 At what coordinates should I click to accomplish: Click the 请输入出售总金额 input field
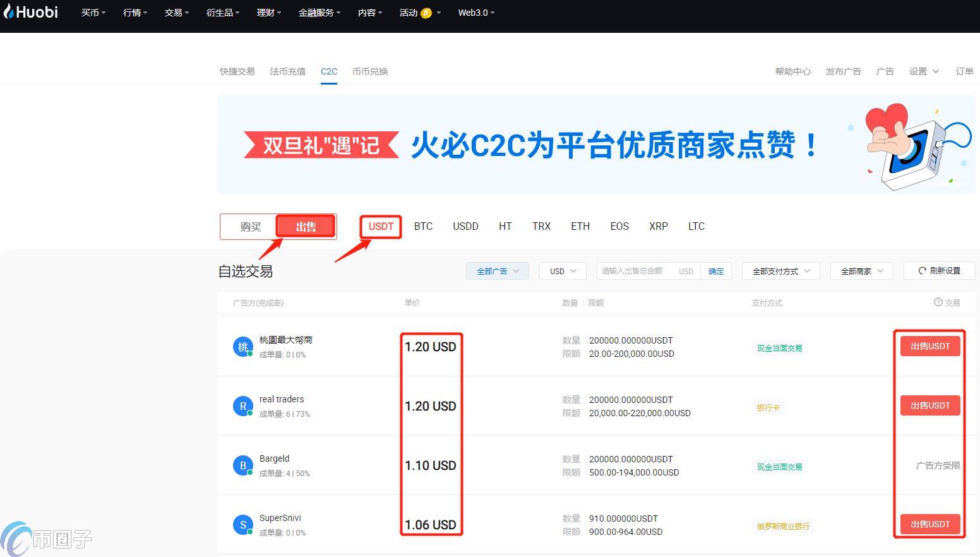pyautogui.click(x=648, y=271)
